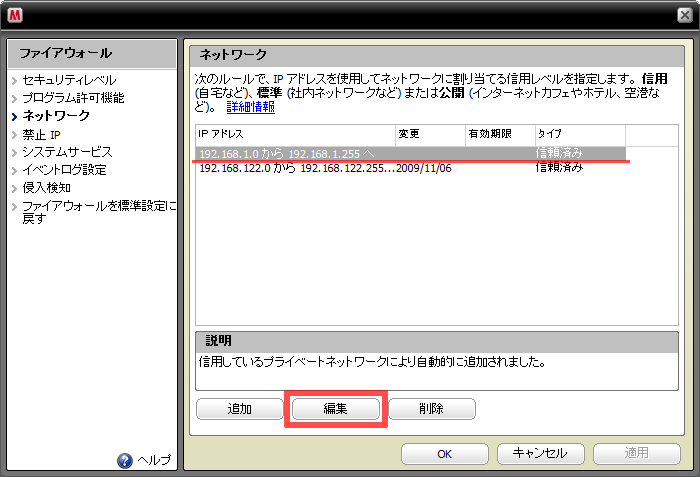Click the McAfee logo icon in title bar
Image resolution: width=700 pixels, height=477 pixels.
pyautogui.click(x=14, y=14)
